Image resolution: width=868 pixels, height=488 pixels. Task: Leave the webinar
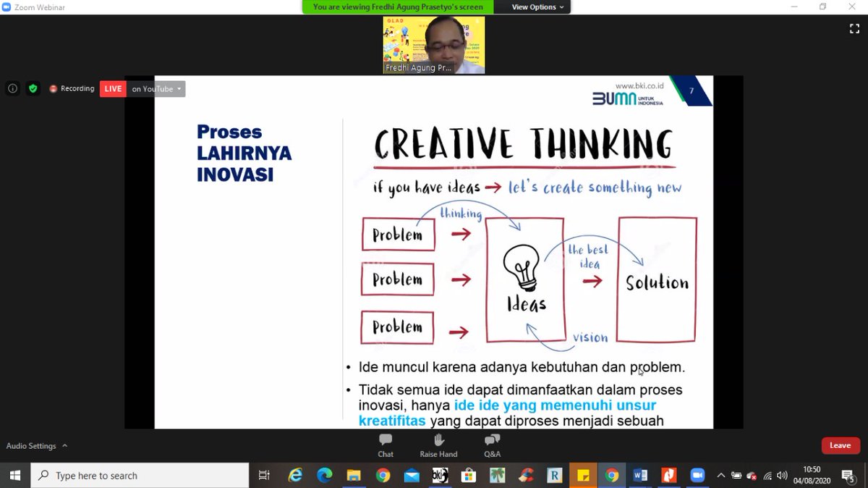[840, 445]
